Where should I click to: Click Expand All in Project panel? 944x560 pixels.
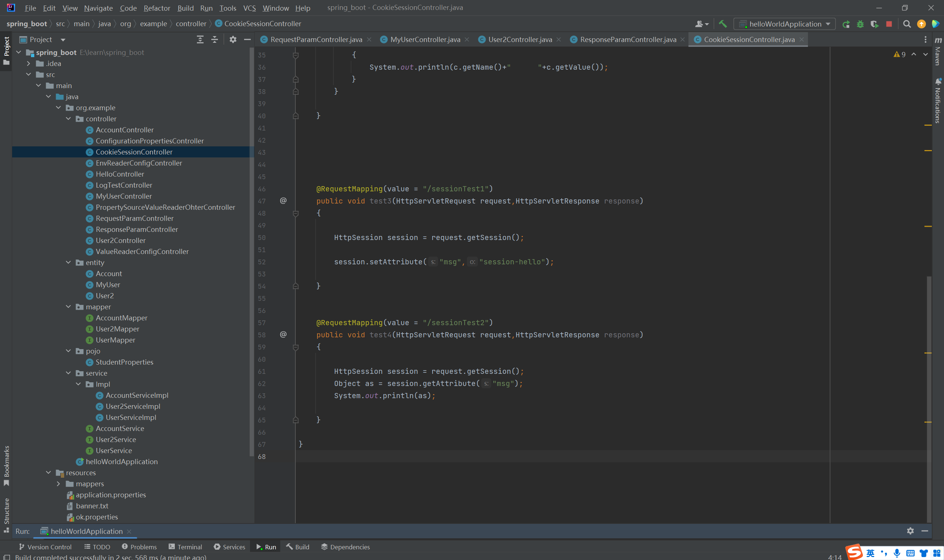(200, 39)
